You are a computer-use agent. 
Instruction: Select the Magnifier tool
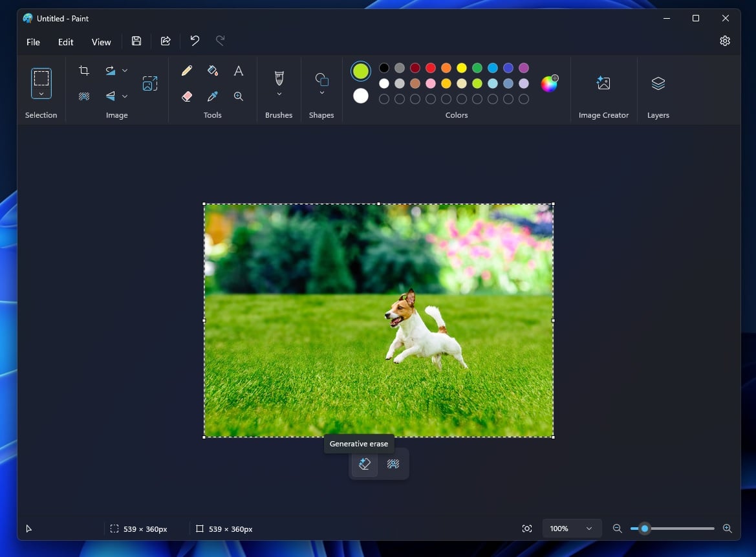pos(238,96)
